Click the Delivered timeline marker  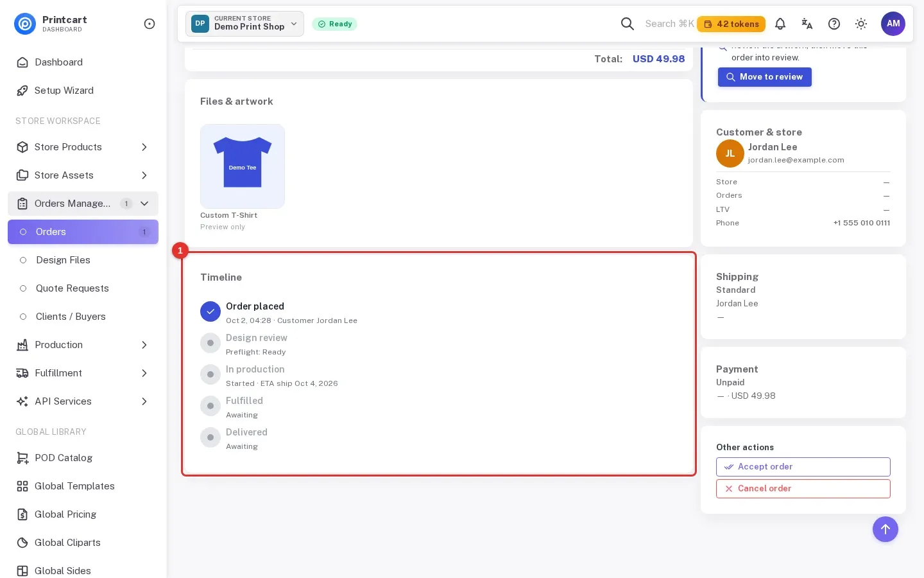210,437
